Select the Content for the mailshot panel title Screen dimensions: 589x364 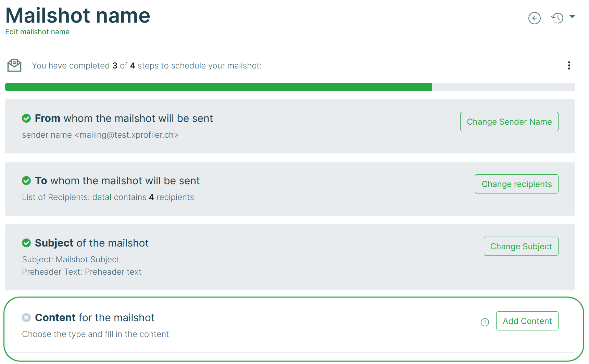[95, 318]
